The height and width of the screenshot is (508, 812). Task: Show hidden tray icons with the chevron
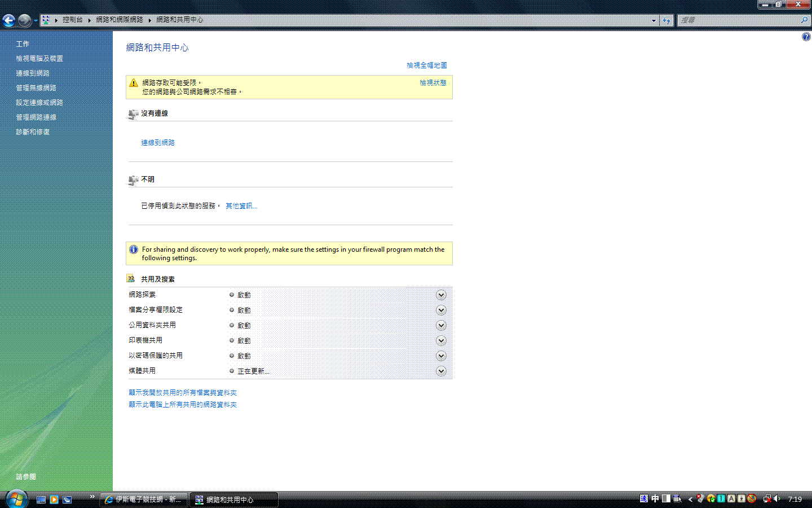pos(690,499)
